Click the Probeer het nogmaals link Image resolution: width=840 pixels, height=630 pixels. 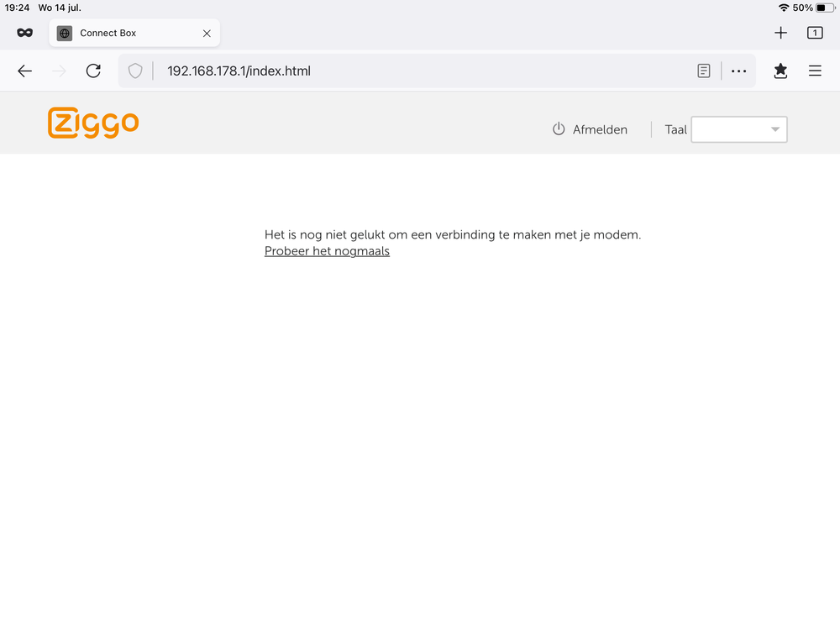[x=327, y=251]
